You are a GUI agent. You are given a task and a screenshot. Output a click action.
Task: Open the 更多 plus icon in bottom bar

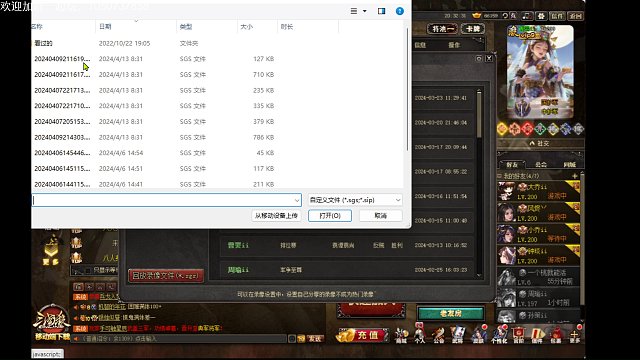pos(575,334)
